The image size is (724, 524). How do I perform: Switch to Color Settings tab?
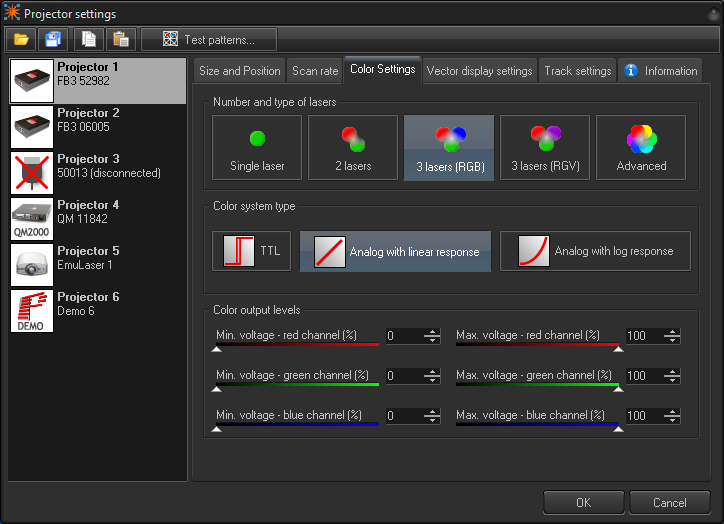point(382,69)
